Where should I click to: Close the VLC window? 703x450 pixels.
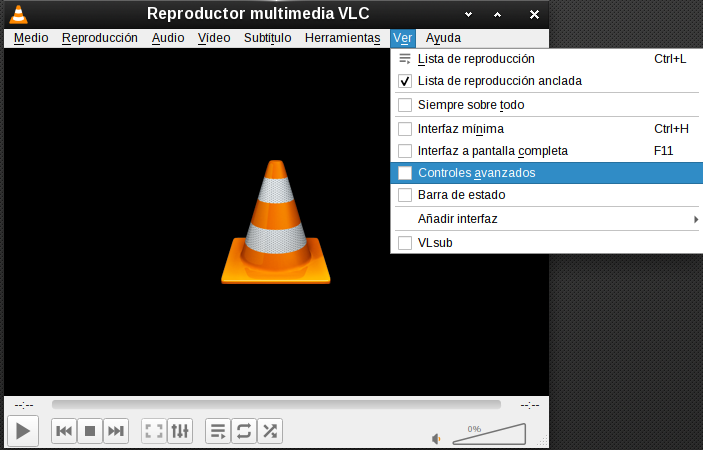(534, 14)
